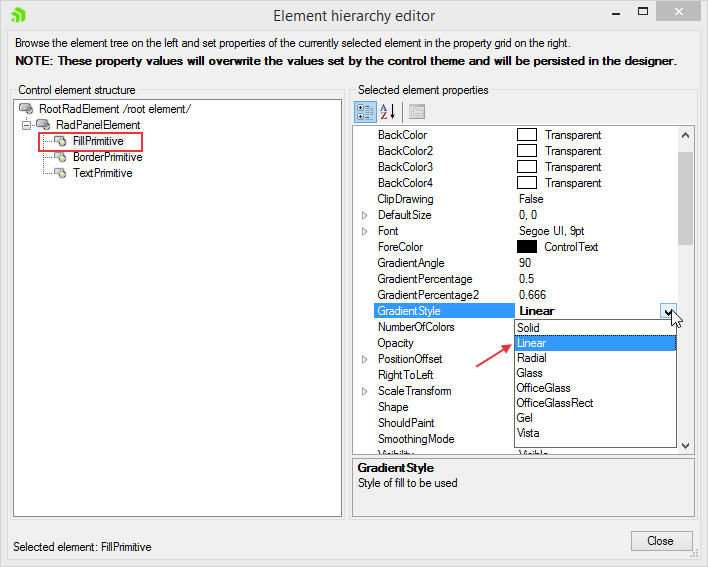
Task: Click the BackColor4 color swatch
Action: (526, 183)
